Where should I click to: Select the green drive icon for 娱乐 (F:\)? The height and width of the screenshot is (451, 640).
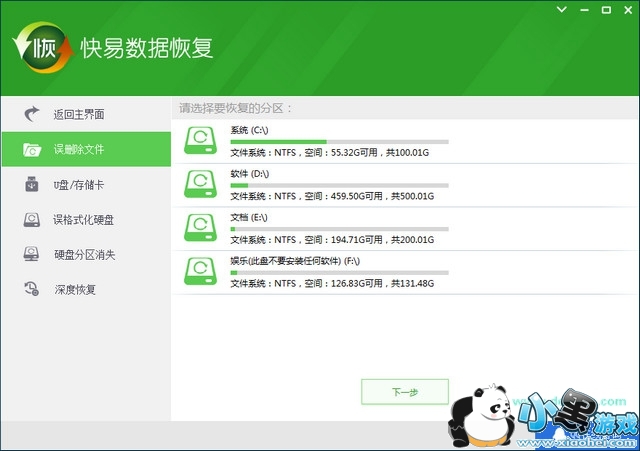pyautogui.click(x=200, y=271)
